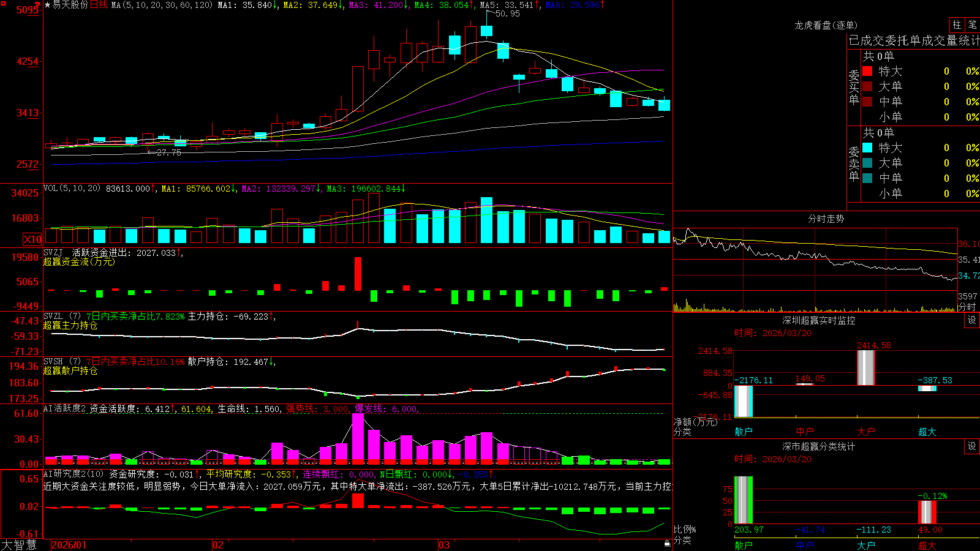This screenshot has width=980, height=551.
Task: Click the 龙虎看盘(逐单) panel title
Action: click(826, 25)
